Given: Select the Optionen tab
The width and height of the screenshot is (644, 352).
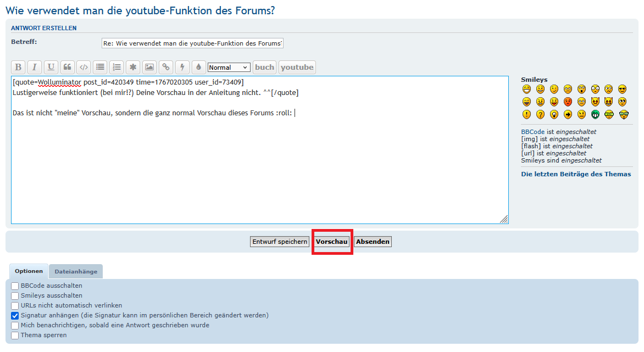Looking at the screenshot, I should coord(29,271).
